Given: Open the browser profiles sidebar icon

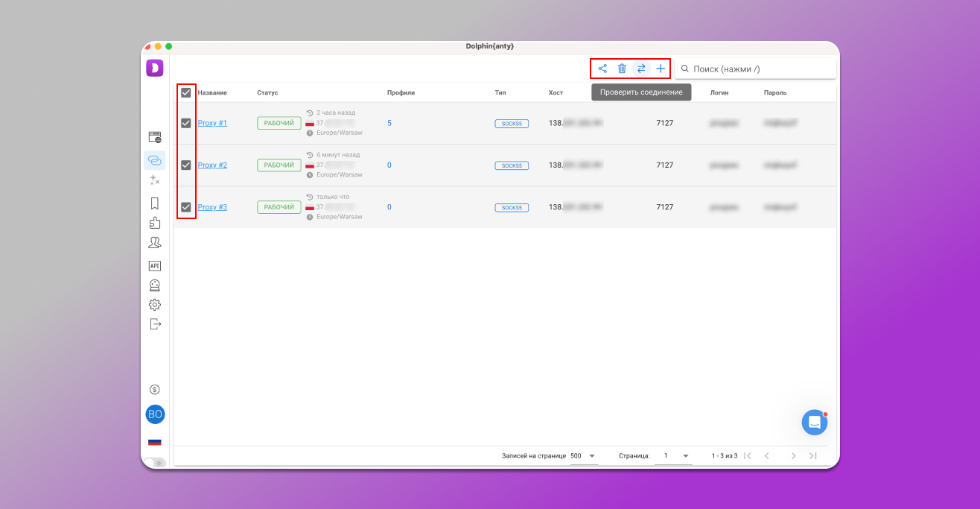Looking at the screenshot, I should (x=155, y=137).
